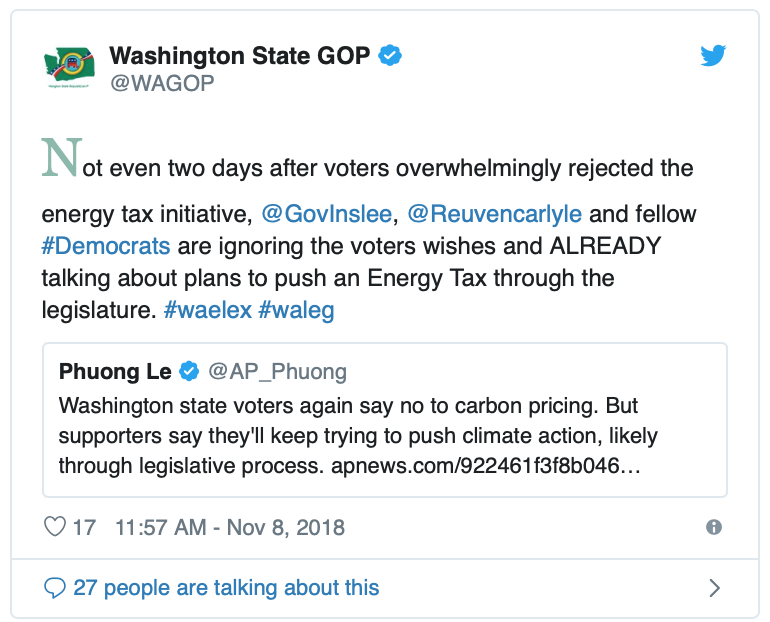Open the Phuong Le author name
Image resolution: width=770 pixels, height=622 pixels.
tap(115, 372)
